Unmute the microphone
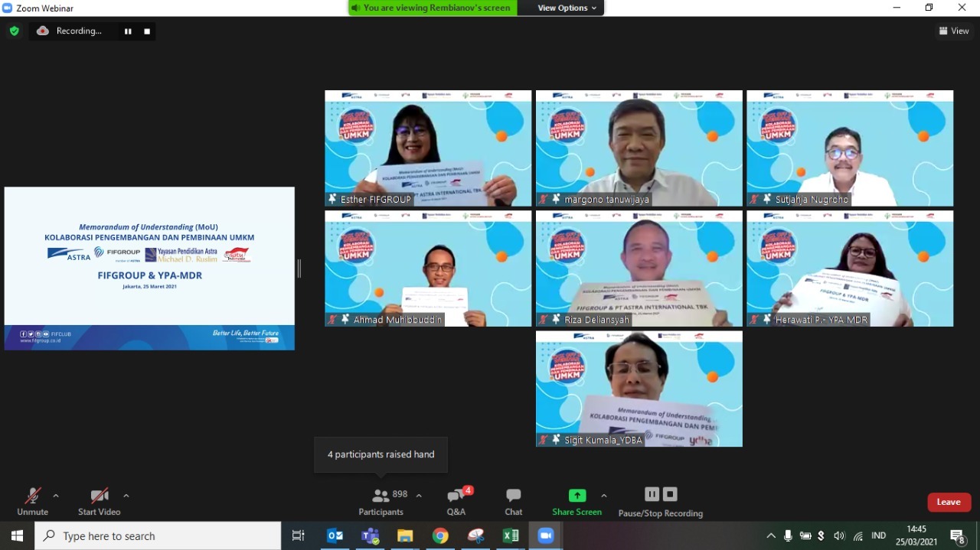The height and width of the screenshot is (550, 980). (32, 497)
